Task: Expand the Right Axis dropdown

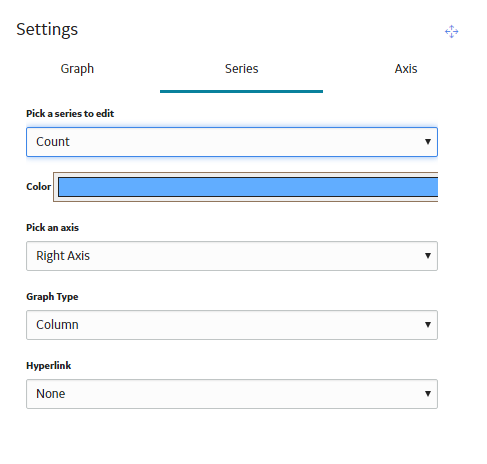Action: pyautogui.click(x=232, y=256)
